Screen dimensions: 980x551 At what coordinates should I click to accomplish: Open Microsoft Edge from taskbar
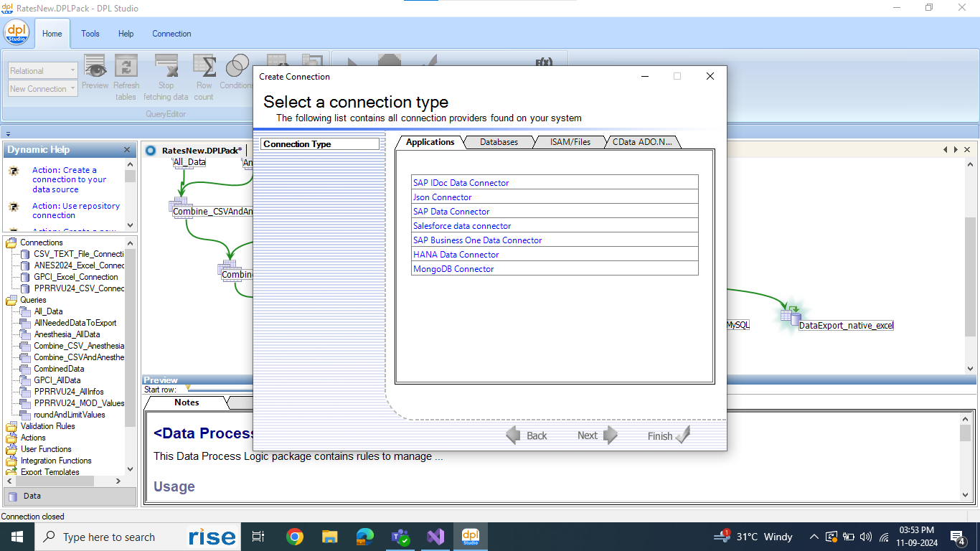tap(364, 537)
